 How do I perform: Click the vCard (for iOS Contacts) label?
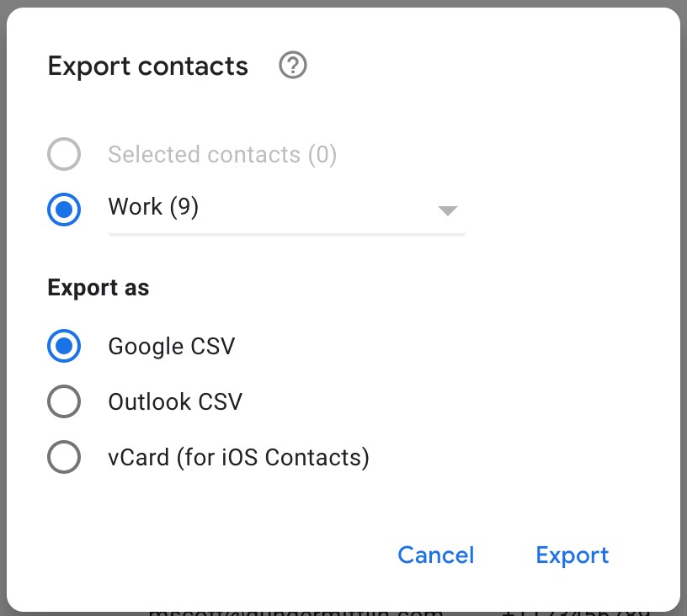(239, 458)
